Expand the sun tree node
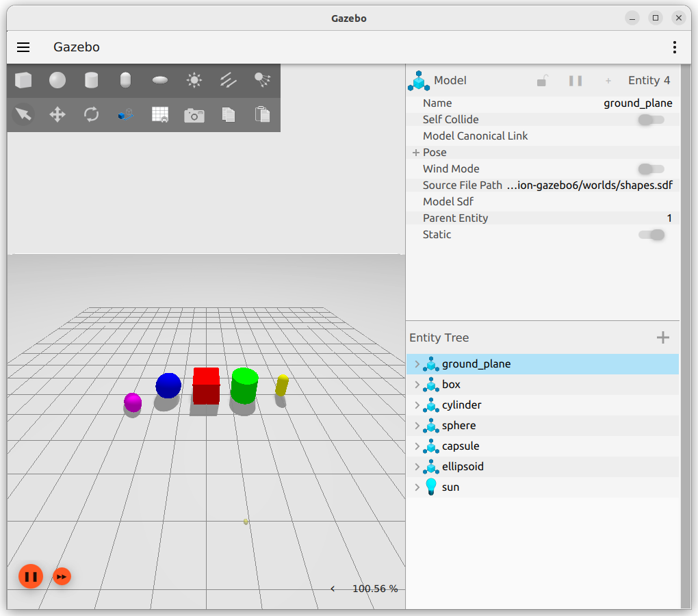Image resolution: width=698 pixels, height=616 pixels. (417, 487)
